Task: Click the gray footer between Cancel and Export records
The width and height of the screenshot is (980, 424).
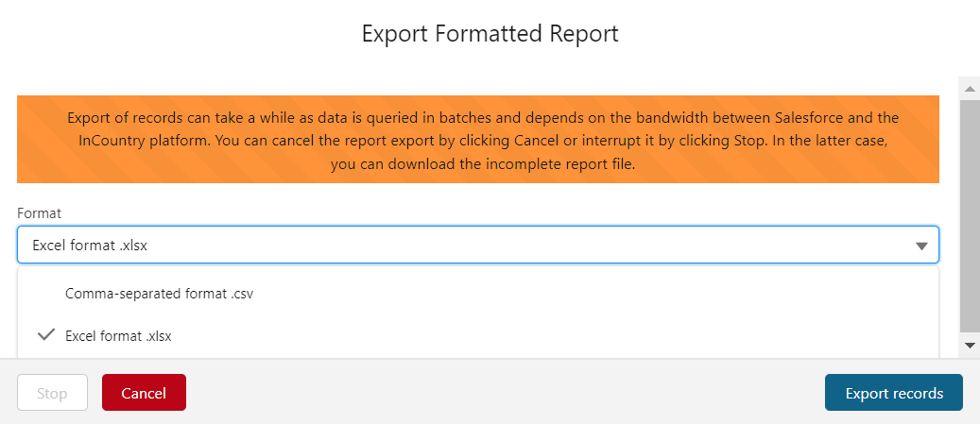Action: click(501, 393)
